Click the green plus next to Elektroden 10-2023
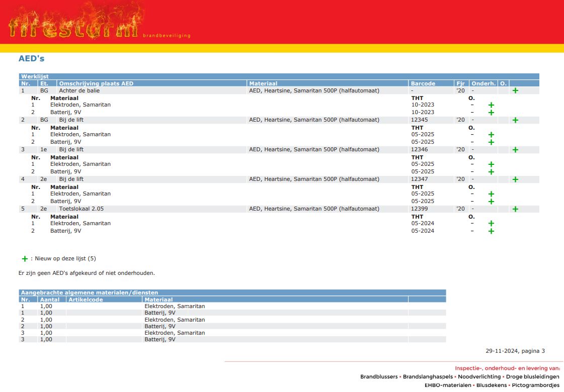 pos(491,105)
